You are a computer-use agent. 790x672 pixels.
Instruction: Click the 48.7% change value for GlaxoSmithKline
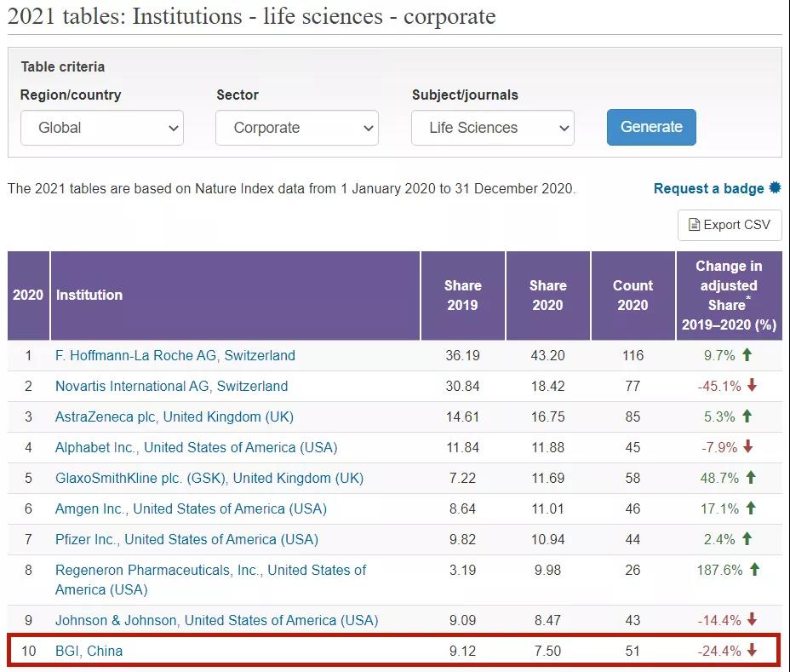[x=719, y=479]
